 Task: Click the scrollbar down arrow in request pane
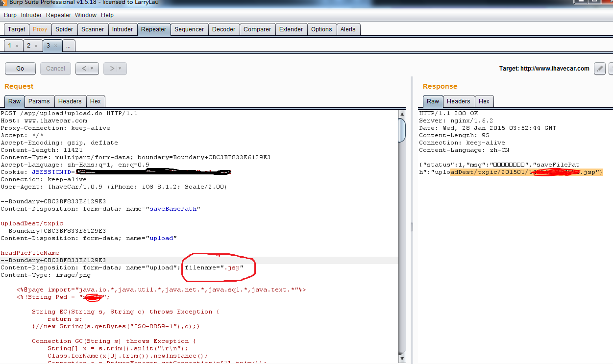402,360
